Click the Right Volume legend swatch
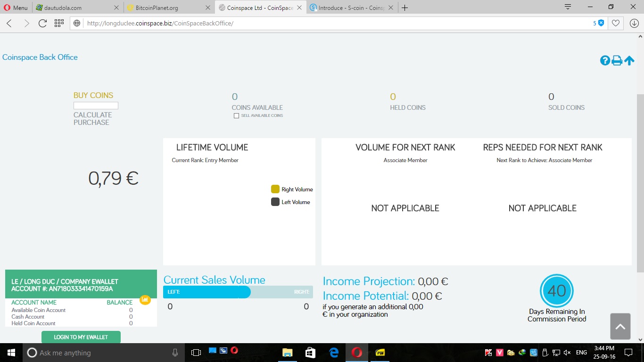Screen dimensions: 644x362 [x=275, y=189]
